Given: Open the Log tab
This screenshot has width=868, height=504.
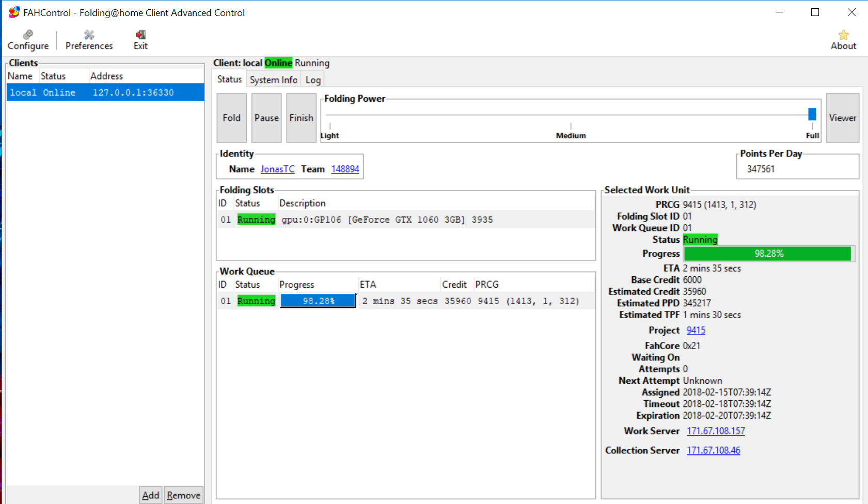Looking at the screenshot, I should point(313,80).
